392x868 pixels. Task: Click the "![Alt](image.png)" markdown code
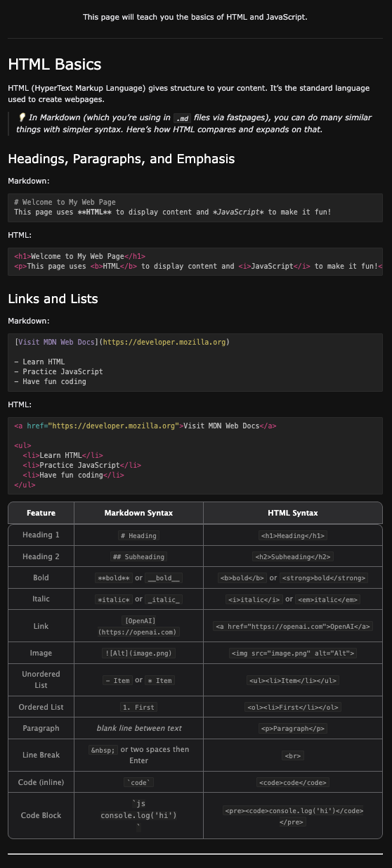tap(138, 653)
